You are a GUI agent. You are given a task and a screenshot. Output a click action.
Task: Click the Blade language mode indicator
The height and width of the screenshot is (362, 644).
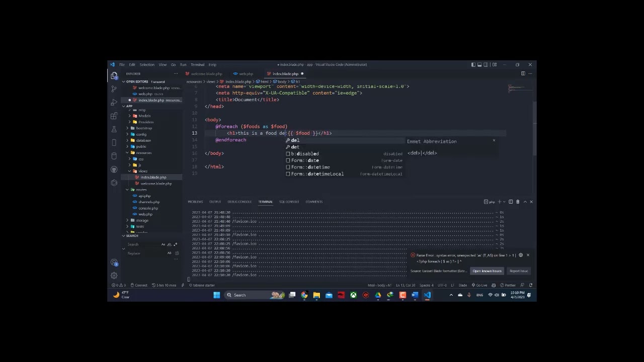click(462, 285)
